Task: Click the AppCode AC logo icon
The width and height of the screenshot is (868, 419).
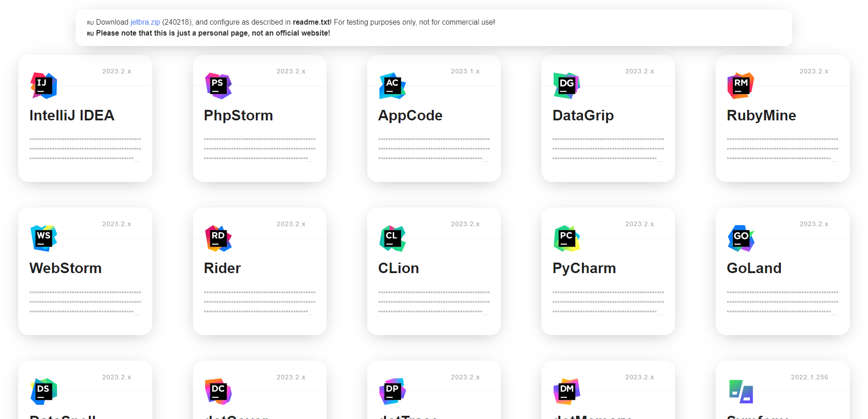Action: coord(392,86)
